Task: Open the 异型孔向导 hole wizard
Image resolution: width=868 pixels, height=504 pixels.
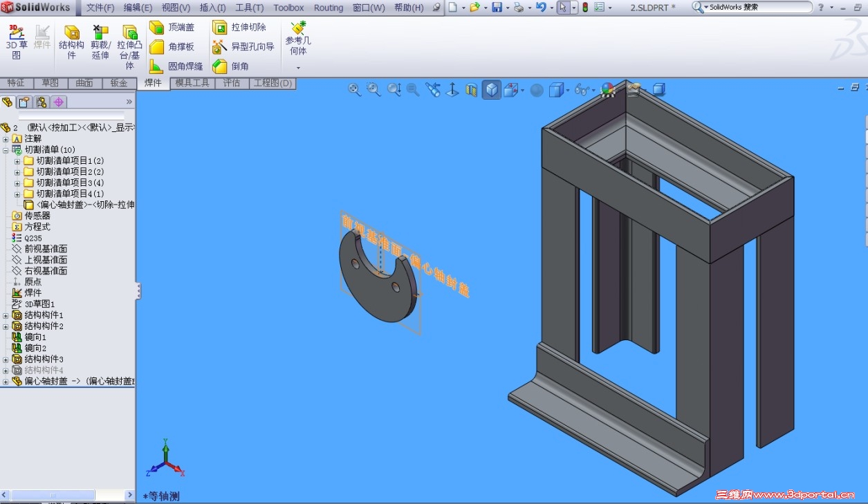Action: tap(243, 47)
